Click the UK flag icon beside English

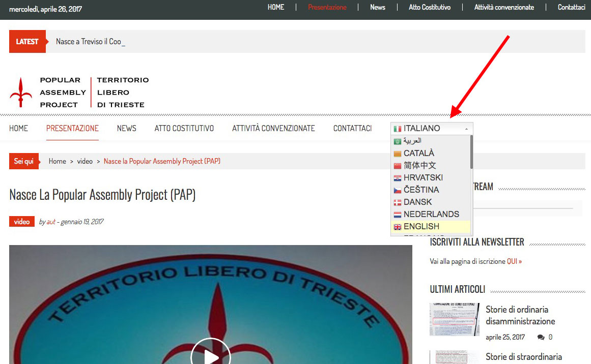point(397,227)
